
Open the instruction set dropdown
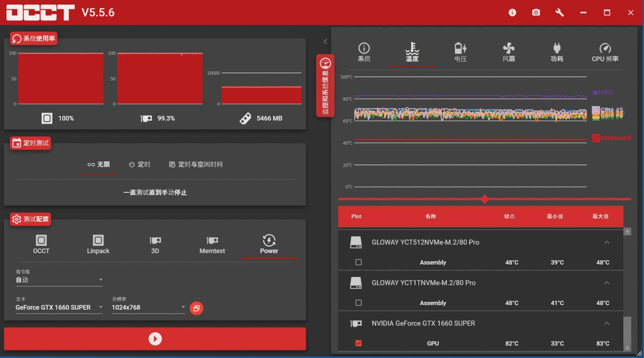59,280
